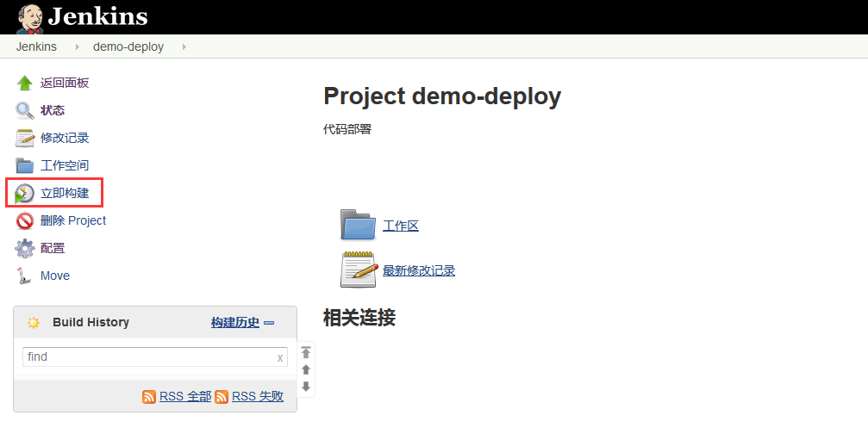The height and width of the screenshot is (440, 868).
Task: Click the large 工作区 folder icon
Action: [359, 225]
